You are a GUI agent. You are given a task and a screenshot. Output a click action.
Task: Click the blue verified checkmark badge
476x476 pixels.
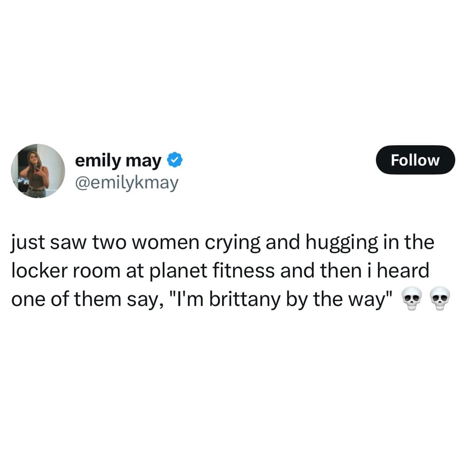click(175, 160)
